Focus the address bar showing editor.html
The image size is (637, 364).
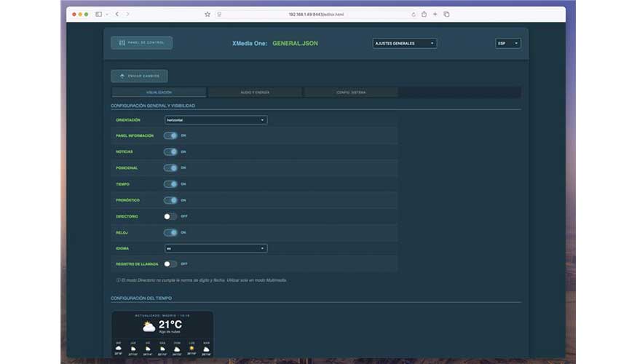[316, 15]
